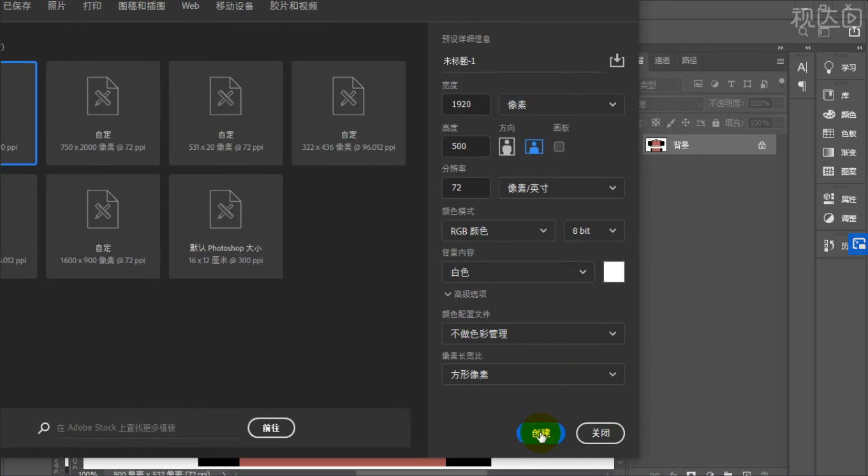Open the resolution units dropdown (像素/英寸)

click(x=561, y=188)
